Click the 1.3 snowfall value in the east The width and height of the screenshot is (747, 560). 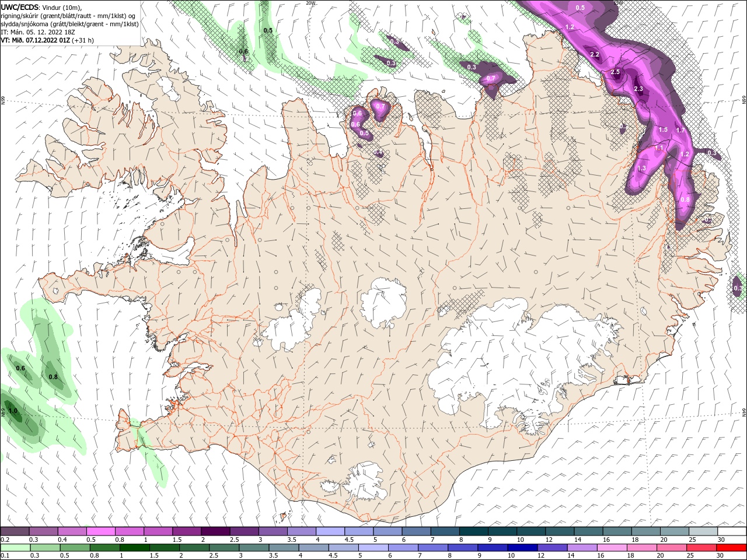[642, 168]
